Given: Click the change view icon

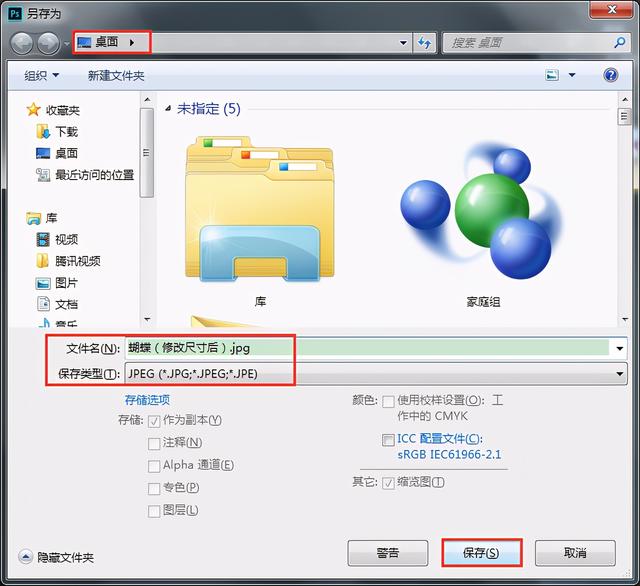Looking at the screenshot, I should 552,75.
